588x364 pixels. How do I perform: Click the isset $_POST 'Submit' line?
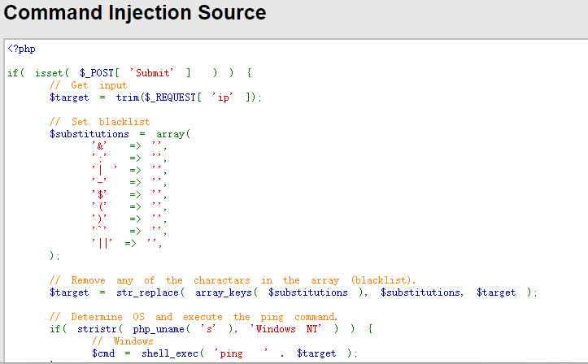(130, 73)
